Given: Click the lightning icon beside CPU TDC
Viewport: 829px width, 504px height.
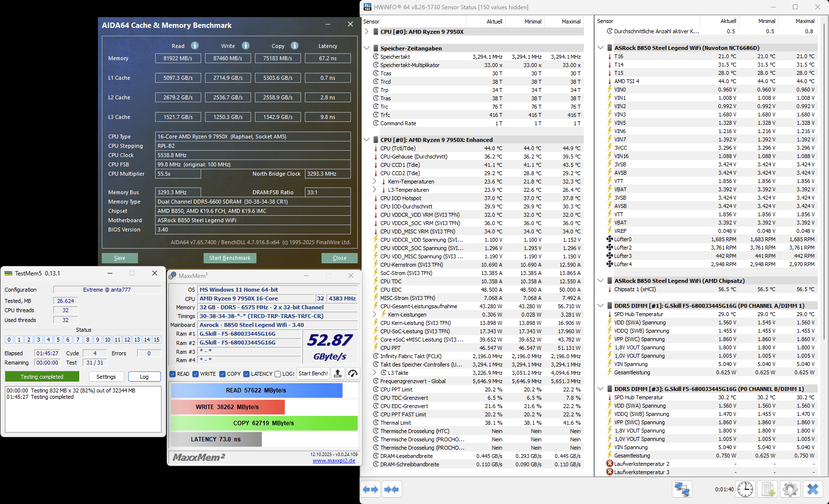Looking at the screenshot, I should (376, 281).
